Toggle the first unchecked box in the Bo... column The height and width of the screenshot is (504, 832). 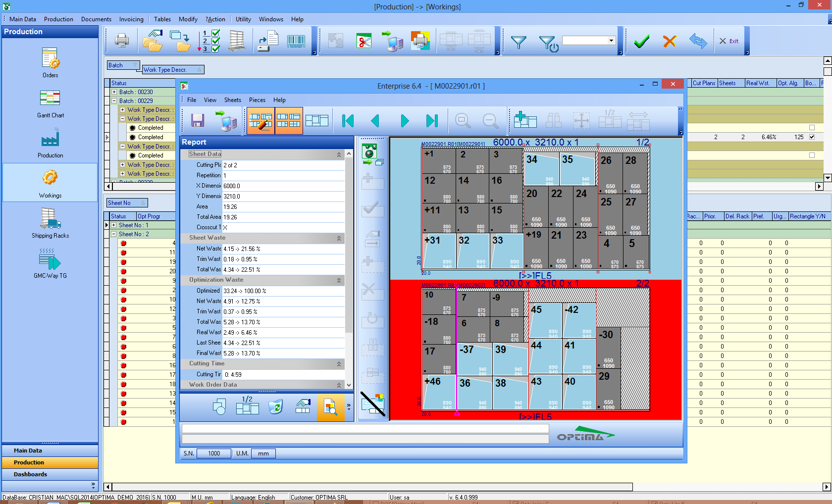pos(812,128)
